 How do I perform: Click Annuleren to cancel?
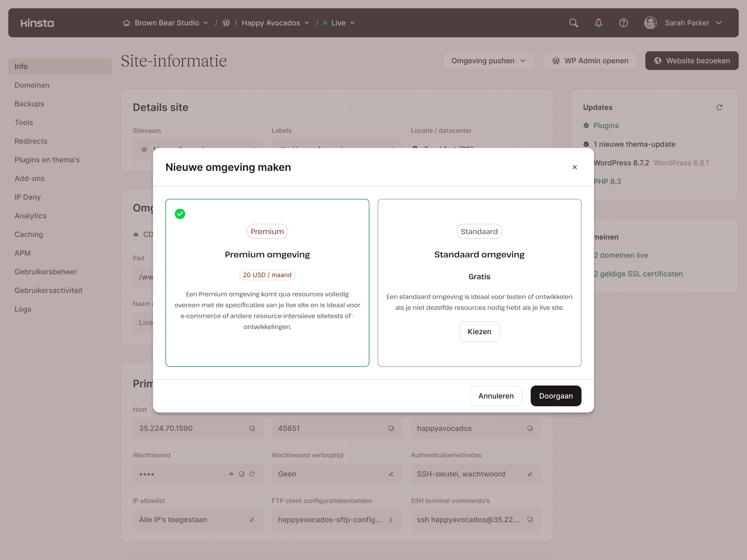(x=496, y=396)
